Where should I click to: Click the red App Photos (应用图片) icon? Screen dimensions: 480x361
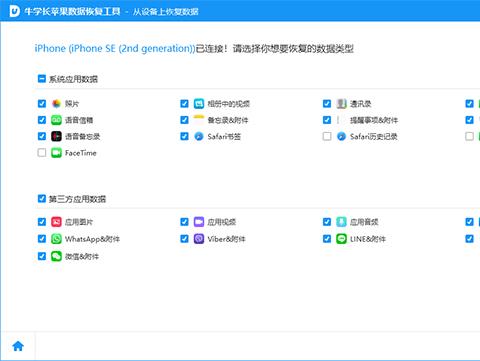pos(56,222)
